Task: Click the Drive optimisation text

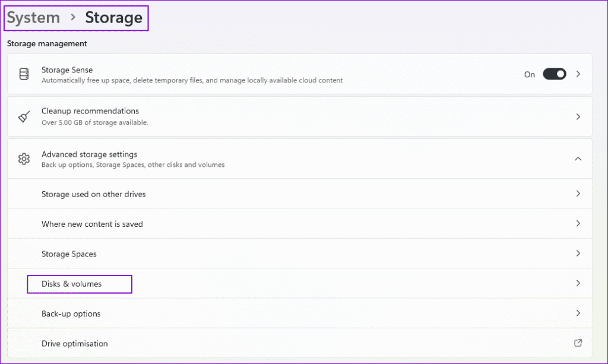Action: [75, 344]
